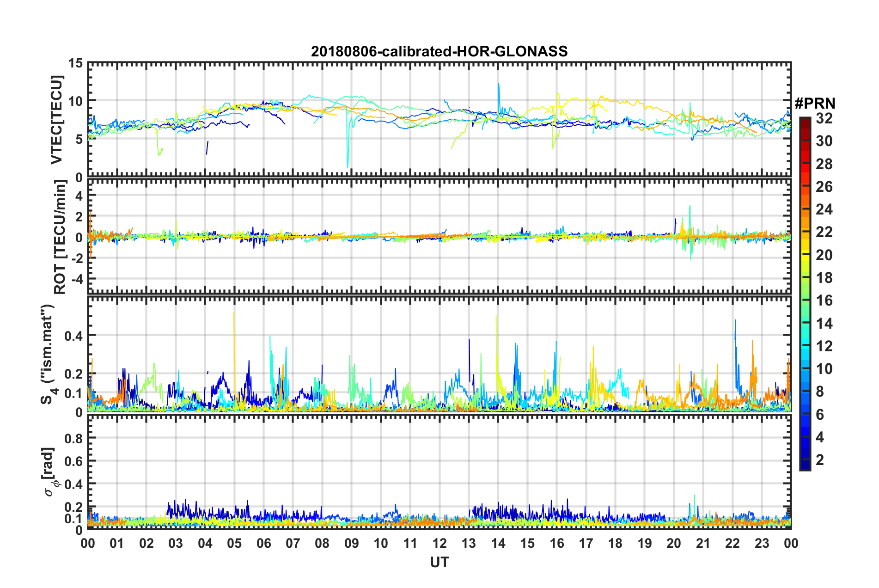Click the plot title 20180806-calibrated-HOR-GLONASS
Viewport: 879px width, 588px height.
tap(439, 51)
